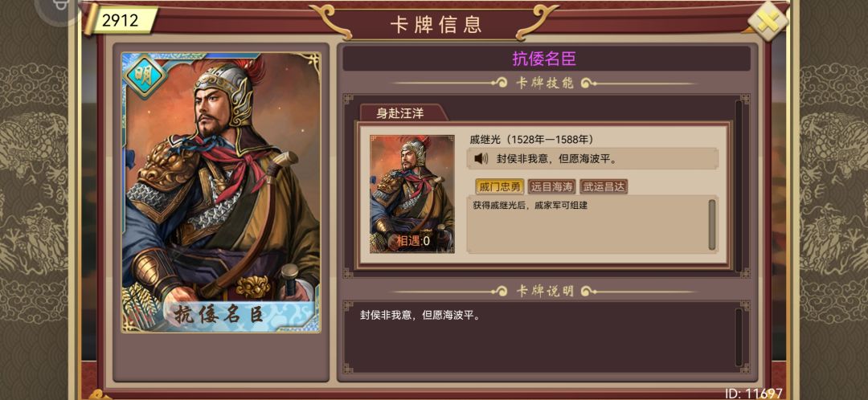
Task: Select the 武运昌达 skill tag
Action: 604,186
